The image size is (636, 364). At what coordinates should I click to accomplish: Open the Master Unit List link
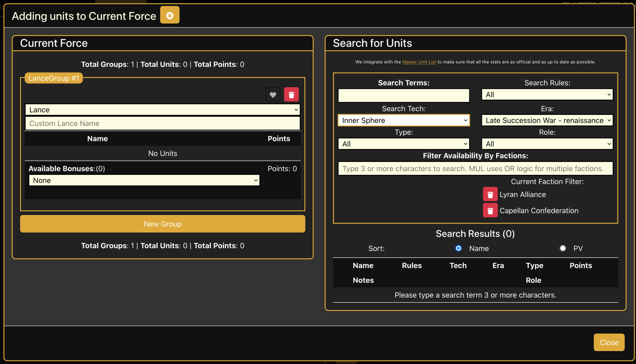[419, 62]
